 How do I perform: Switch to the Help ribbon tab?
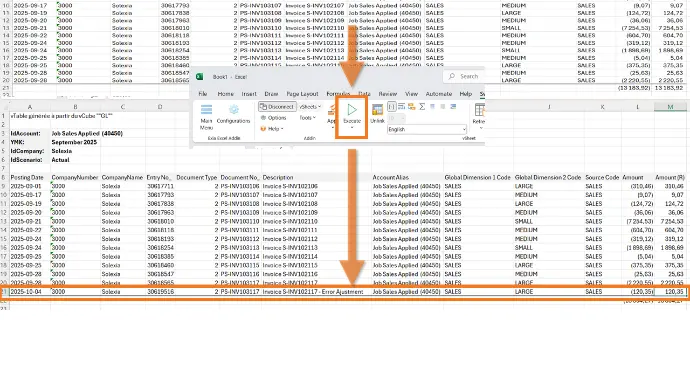(466, 94)
